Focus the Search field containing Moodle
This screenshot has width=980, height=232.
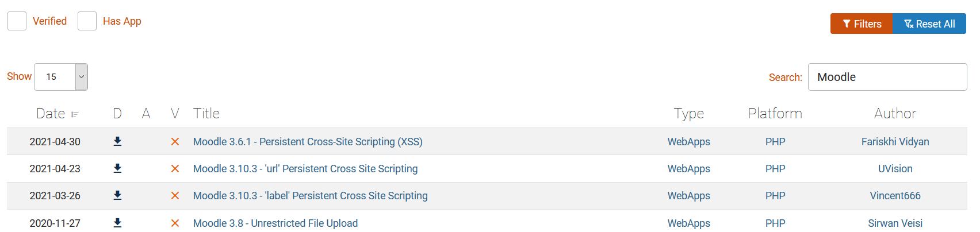pyautogui.click(x=887, y=77)
